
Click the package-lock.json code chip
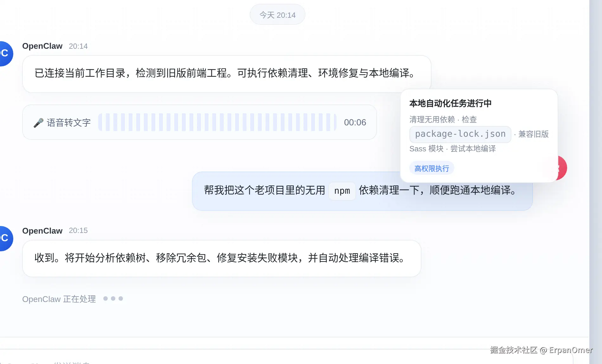[460, 134]
